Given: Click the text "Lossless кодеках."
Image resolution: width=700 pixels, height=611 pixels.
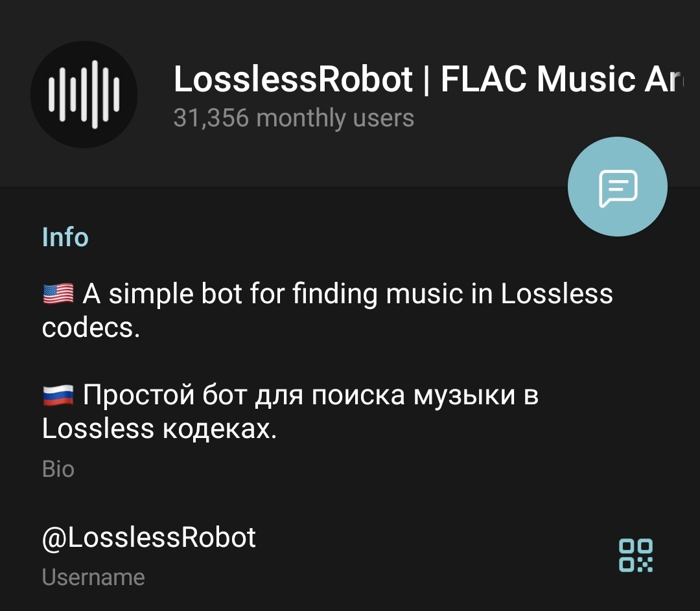Looking at the screenshot, I should (159, 429).
